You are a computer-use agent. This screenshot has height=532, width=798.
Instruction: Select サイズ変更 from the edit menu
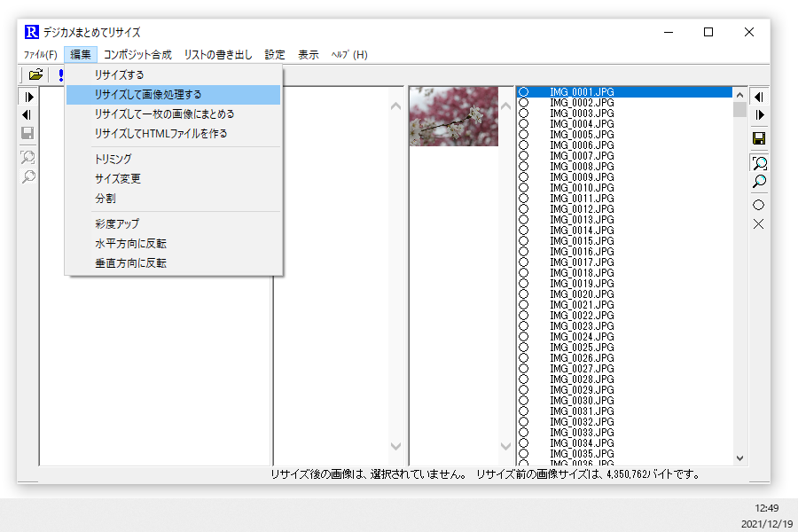pyautogui.click(x=173, y=179)
